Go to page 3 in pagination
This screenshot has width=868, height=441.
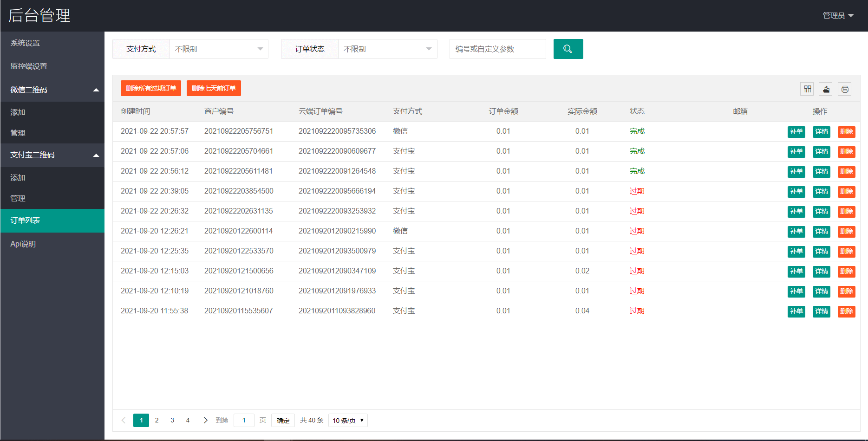(172, 420)
